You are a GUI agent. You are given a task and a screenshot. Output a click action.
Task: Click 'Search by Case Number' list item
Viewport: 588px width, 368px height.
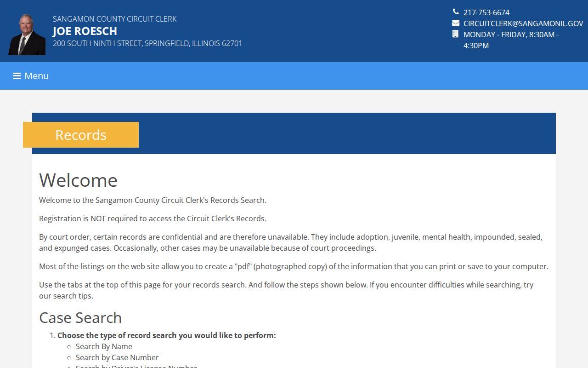pos(117,357)
